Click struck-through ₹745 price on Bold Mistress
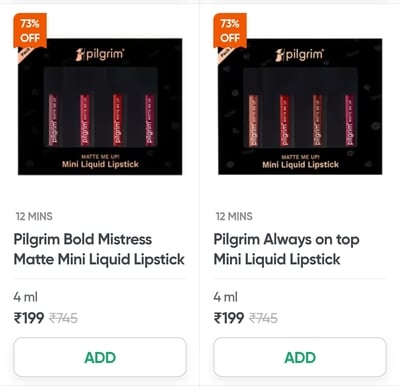This screenshot has height=389, width=400. pos(63,318)
